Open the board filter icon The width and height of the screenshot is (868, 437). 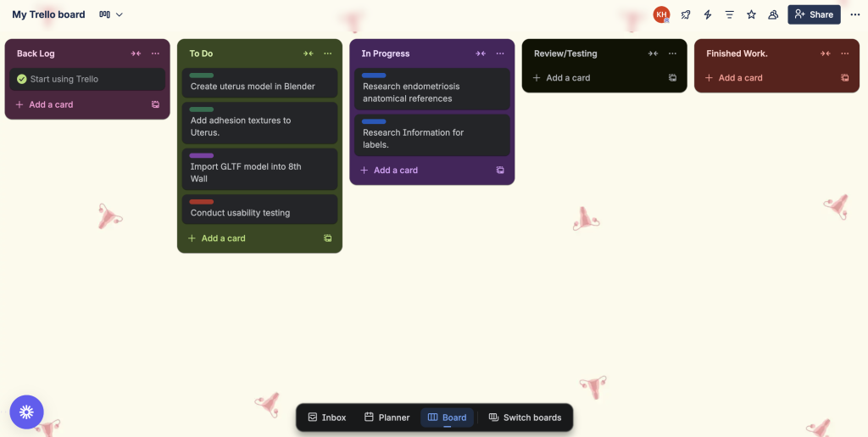point(729,14)
